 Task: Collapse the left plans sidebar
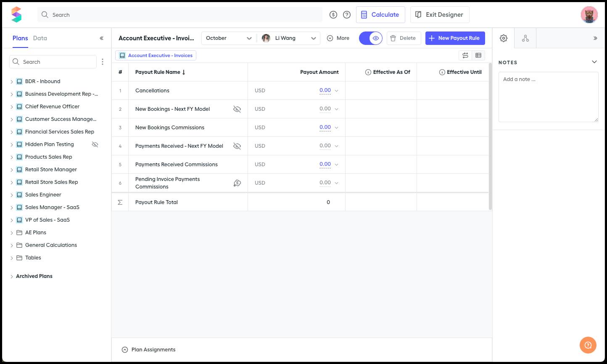pos(101,38)
